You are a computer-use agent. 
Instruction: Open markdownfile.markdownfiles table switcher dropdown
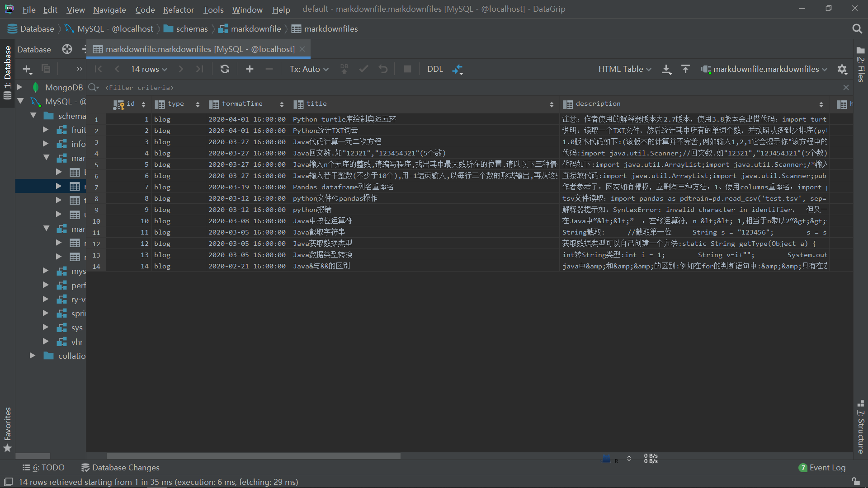pyautogui.click(x=764, y=69)
